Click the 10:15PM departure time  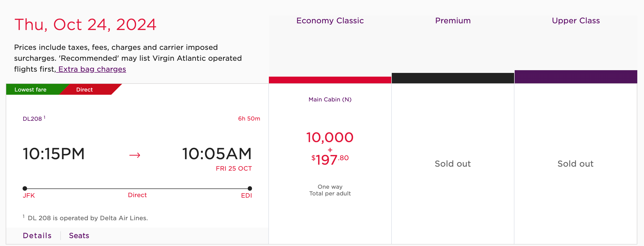pos(54,153)
